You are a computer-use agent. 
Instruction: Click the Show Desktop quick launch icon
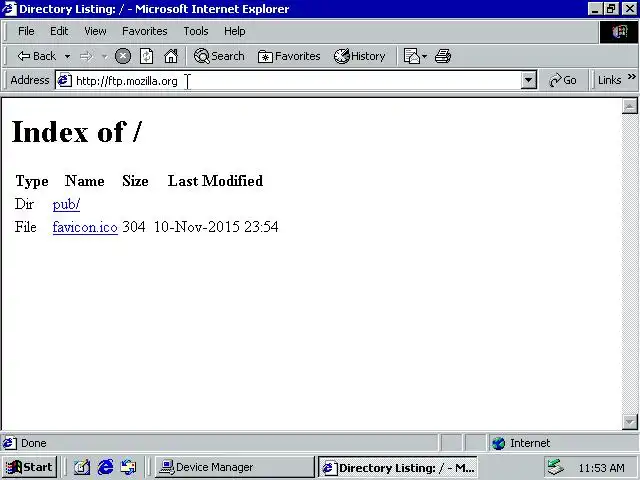82,467
